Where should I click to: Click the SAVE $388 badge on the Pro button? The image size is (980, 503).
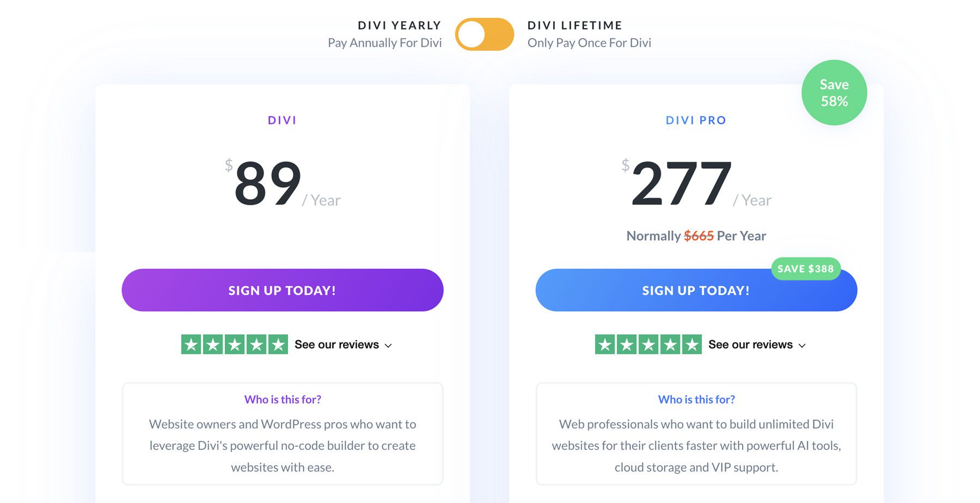click(805, 268)
